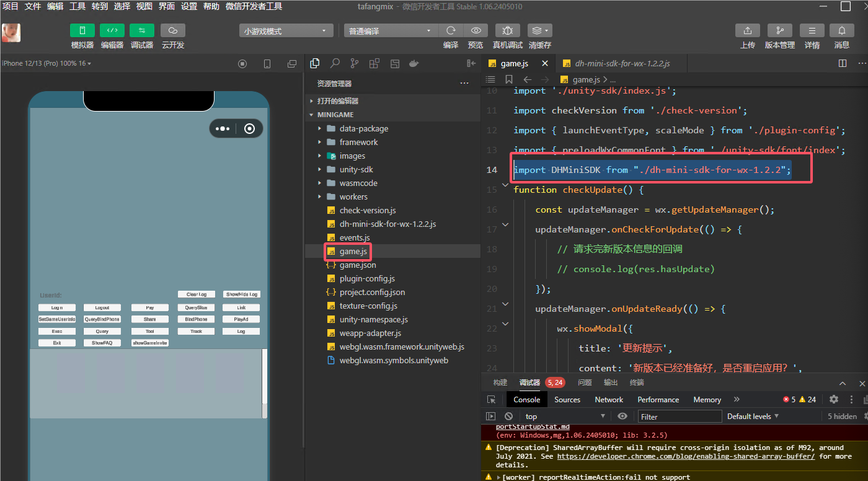Open the mini game capsule menu dots
This screenshot has height=481, width=868.
click(223, 128)
